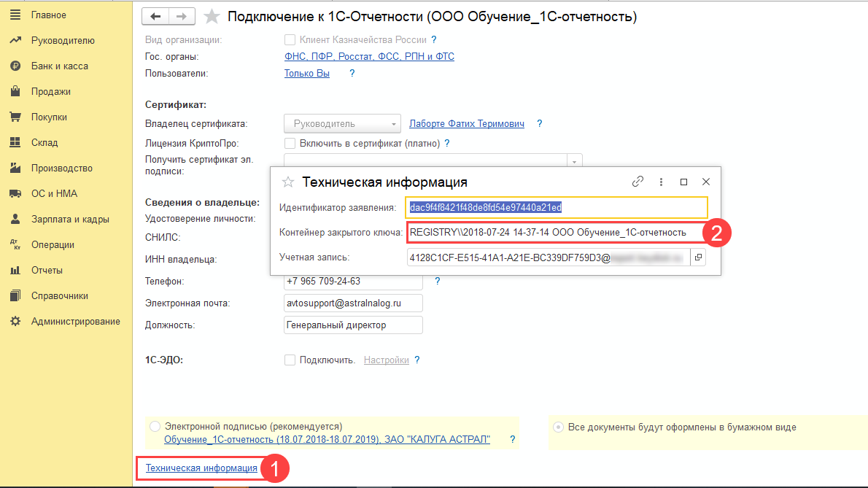This screenshot has width=868, height=488.
Task: Open Получить сертификат эл. подписи dropdown
Action: (574, 161)
